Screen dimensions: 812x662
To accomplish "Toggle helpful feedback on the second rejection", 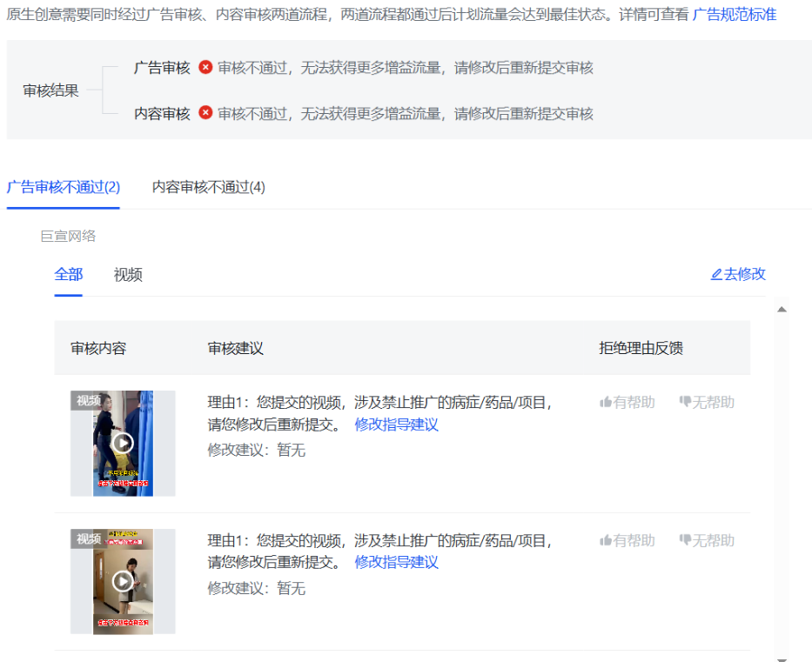I will (627, 540).
